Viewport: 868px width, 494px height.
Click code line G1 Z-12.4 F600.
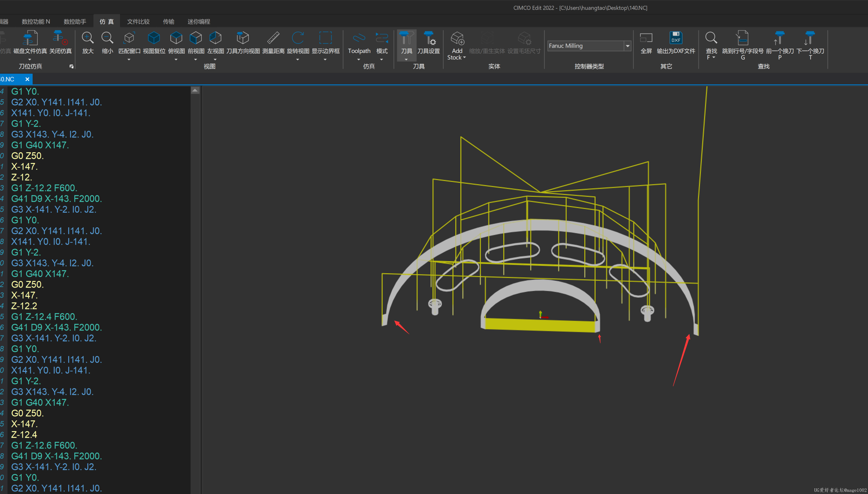pyautogui.click(x=44, y=316)
